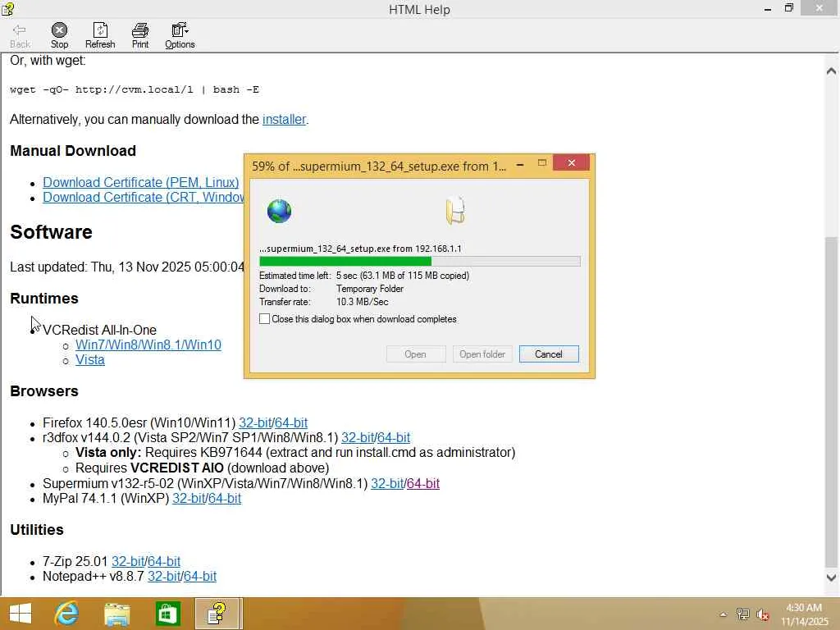
Task: Click the scrollbar up arrow
Action: click(831, 71)
